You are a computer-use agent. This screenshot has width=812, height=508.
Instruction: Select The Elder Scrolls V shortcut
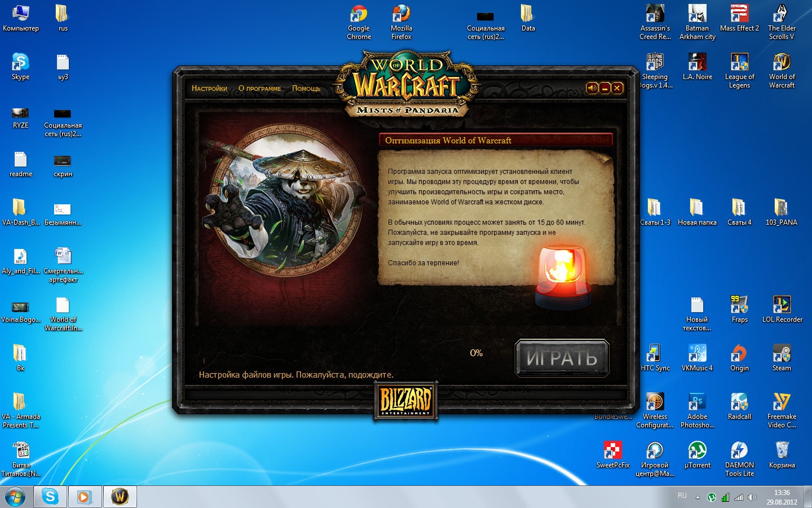coord(782,23)
